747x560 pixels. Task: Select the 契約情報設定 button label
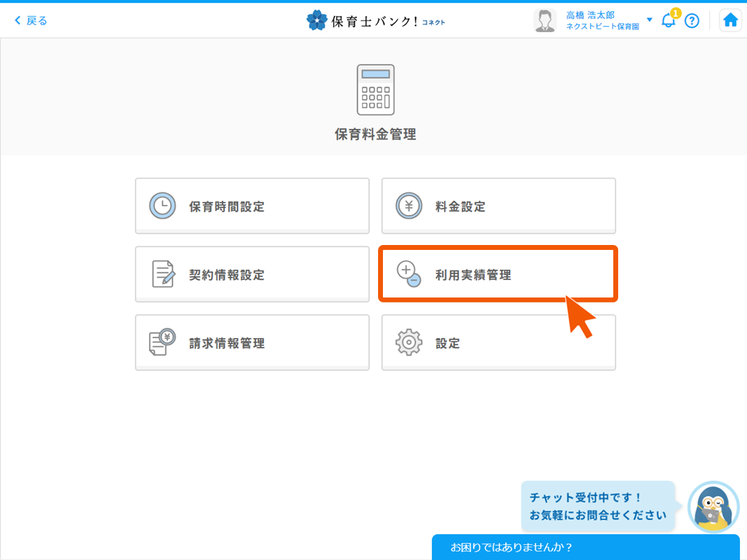pos(227,275)
